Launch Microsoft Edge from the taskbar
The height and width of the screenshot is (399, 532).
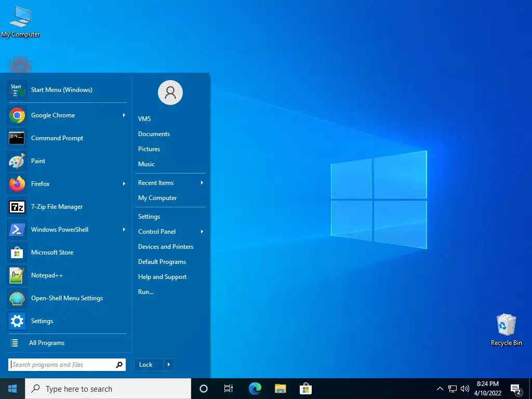(x=255, y=389)
